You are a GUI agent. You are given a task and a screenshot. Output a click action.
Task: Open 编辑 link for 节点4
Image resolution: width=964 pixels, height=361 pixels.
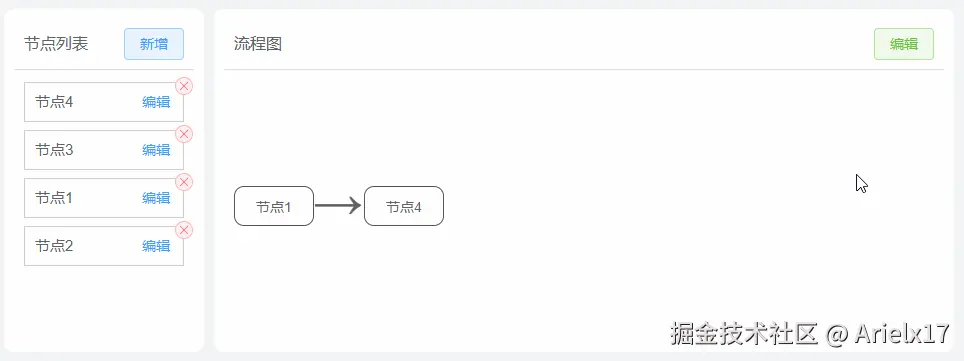[156, 102]
